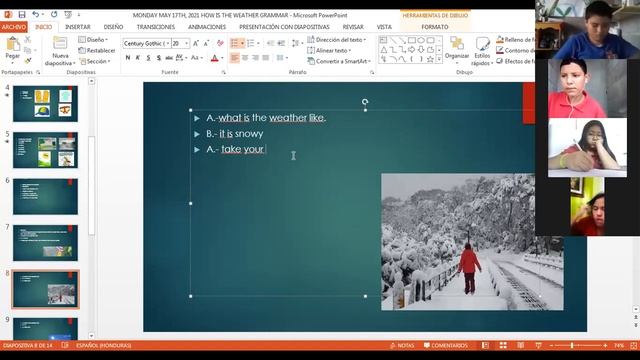Justify the paragraph text
Screen dimensions: 640x360
pos(265,58)
